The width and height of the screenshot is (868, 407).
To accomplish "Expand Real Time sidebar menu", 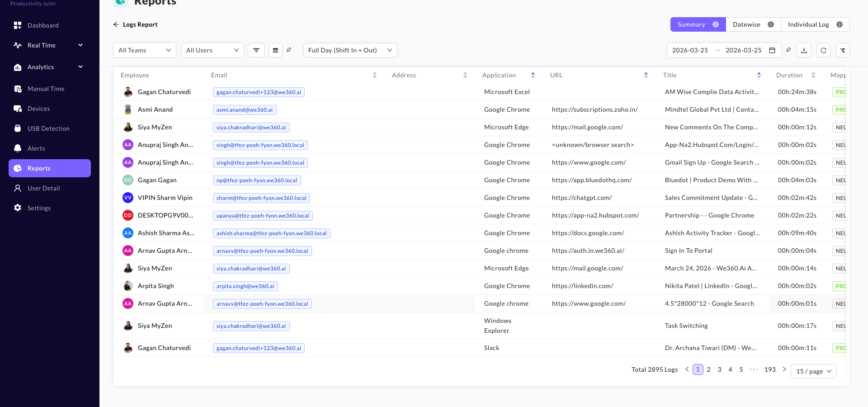I will tap(50, 45).
